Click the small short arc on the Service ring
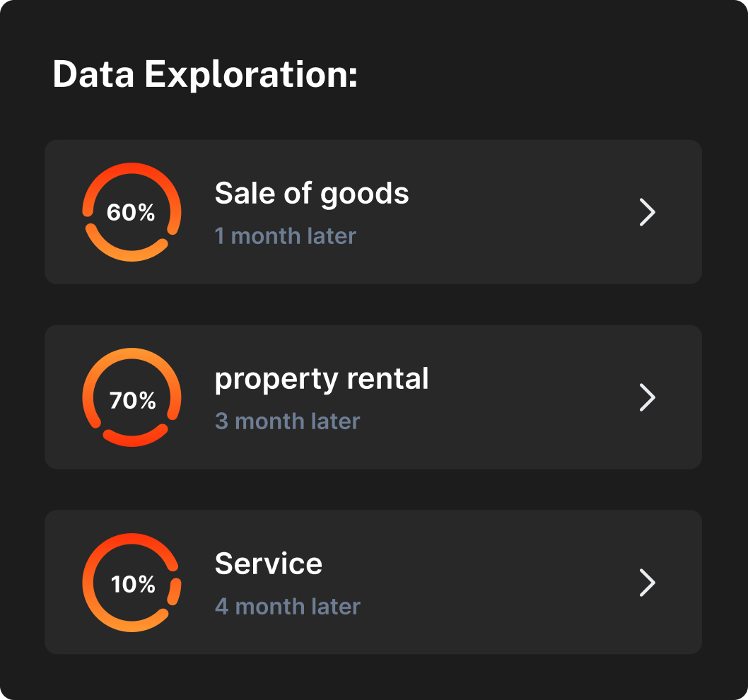Image resolution: width=748 pixels, height=700 pixels. pyautogui.click(x=174, y=591)
